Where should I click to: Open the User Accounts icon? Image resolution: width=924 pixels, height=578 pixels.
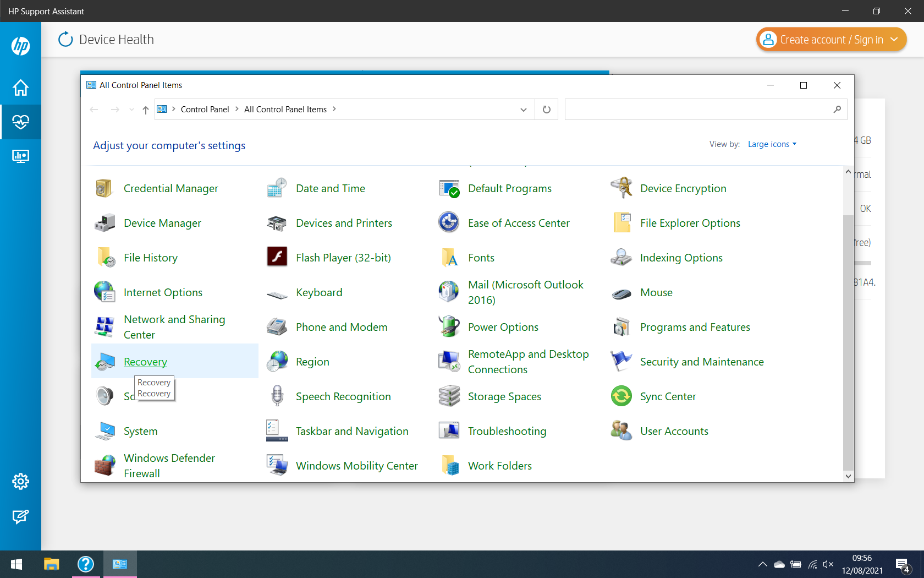(621, 430)
